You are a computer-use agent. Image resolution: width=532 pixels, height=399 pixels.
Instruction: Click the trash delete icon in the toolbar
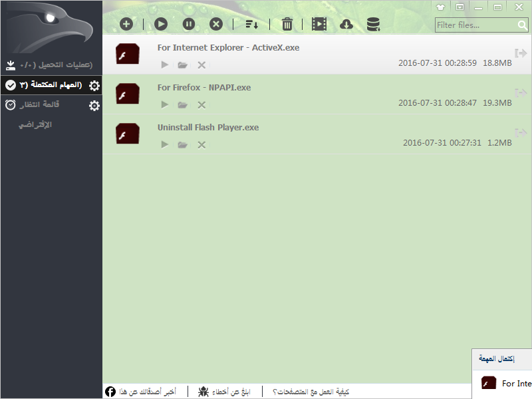287,24
